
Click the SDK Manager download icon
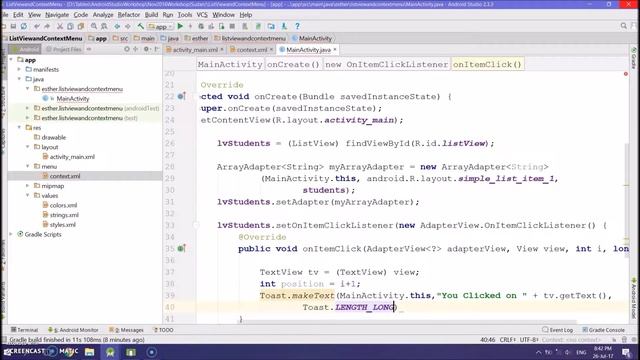pos(284,26)
